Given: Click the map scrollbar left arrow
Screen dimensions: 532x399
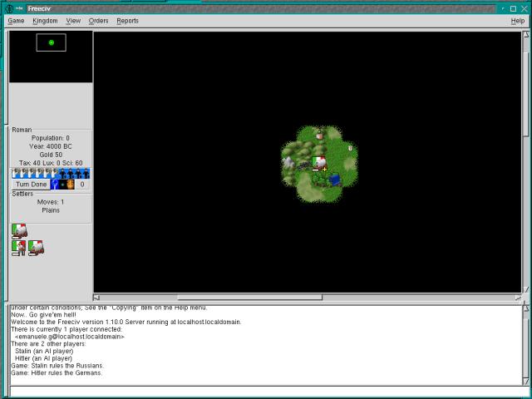Looking at the screenshot, I should pyautogui.click(x=96, y=298).
